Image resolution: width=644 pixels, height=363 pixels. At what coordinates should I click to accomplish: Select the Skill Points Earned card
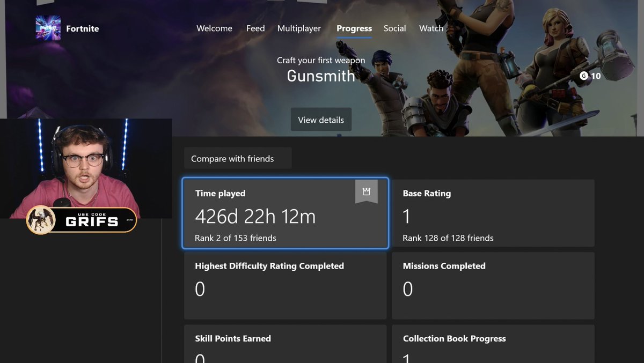[285, 344]
